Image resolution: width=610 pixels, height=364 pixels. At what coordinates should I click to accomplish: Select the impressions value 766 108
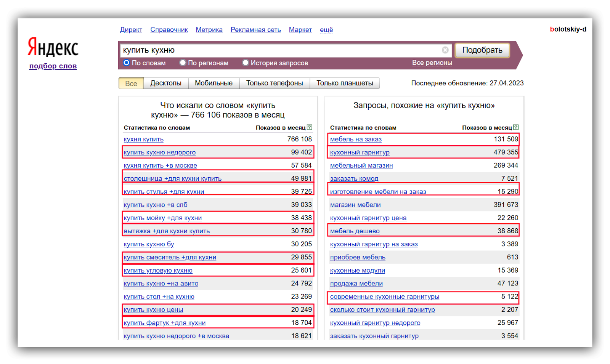pyautogui.click(x=300, y=139)
